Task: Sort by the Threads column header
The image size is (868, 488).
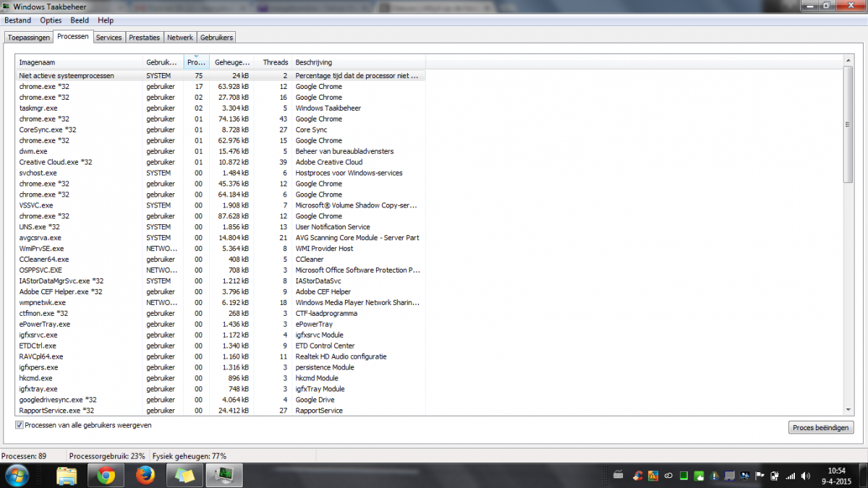Action: click(273, 62)
